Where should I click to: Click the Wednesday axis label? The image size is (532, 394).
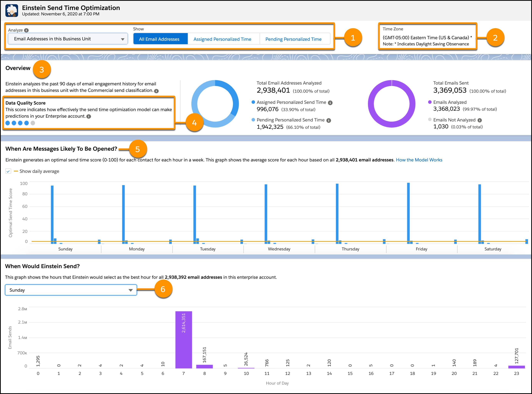(x=279, y=249)
